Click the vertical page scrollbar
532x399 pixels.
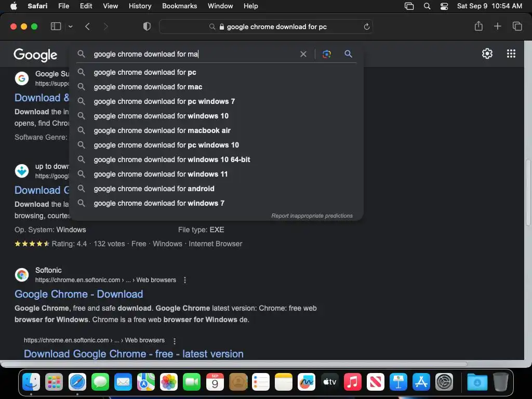coord(528,192)
